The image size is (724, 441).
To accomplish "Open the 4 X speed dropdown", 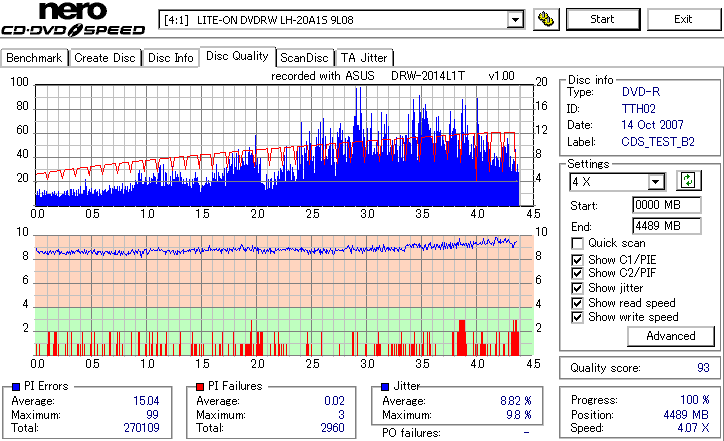I will (x=655, y=182).
